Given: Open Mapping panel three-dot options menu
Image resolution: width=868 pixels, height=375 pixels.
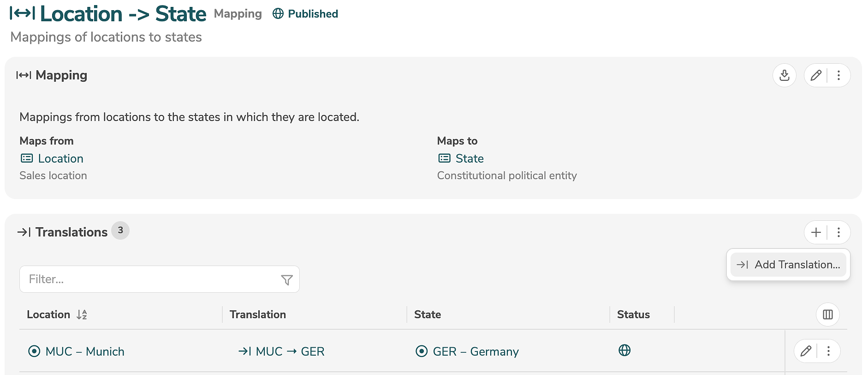Looking at the screenshot, I should (838, 75).
